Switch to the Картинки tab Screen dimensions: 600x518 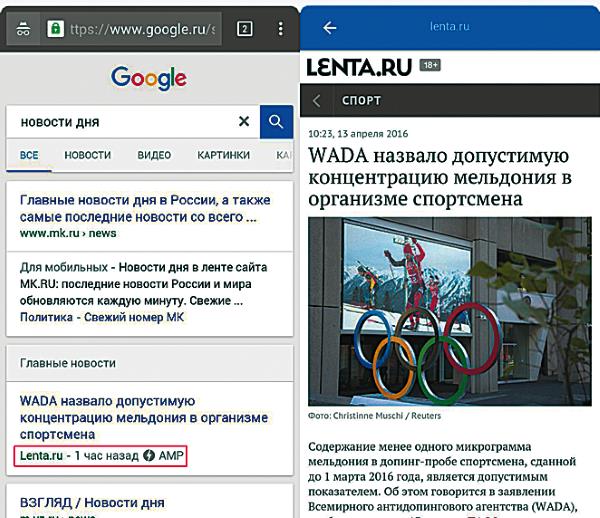[x=223, y=155]
